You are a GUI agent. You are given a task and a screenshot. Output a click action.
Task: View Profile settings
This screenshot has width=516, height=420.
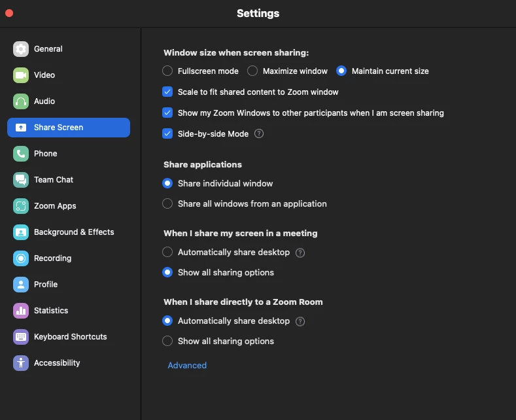tap(69, 285)
